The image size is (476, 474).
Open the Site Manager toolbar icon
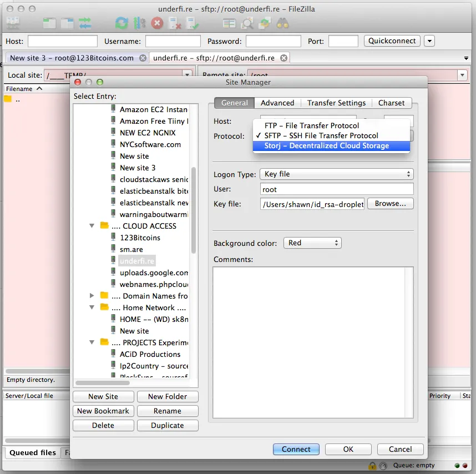pyautogui.click(x=12, y=23)
